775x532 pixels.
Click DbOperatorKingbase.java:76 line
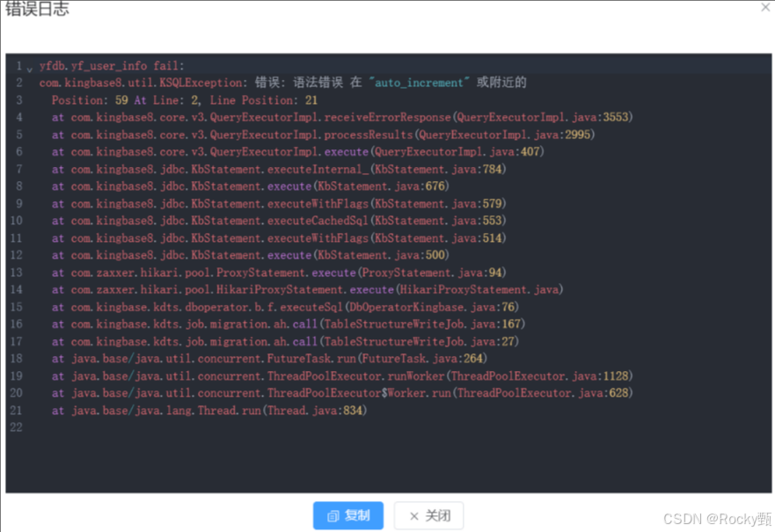tap(285, 307)
